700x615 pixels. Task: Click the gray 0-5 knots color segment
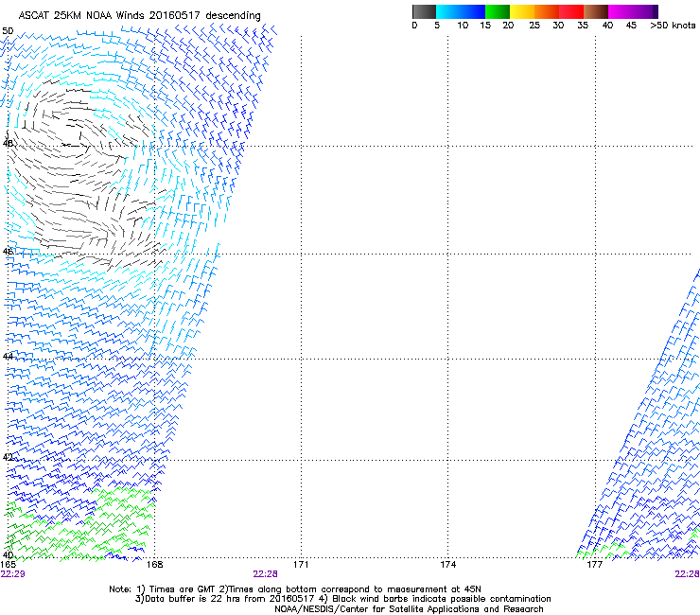click(x=424, y=11)
